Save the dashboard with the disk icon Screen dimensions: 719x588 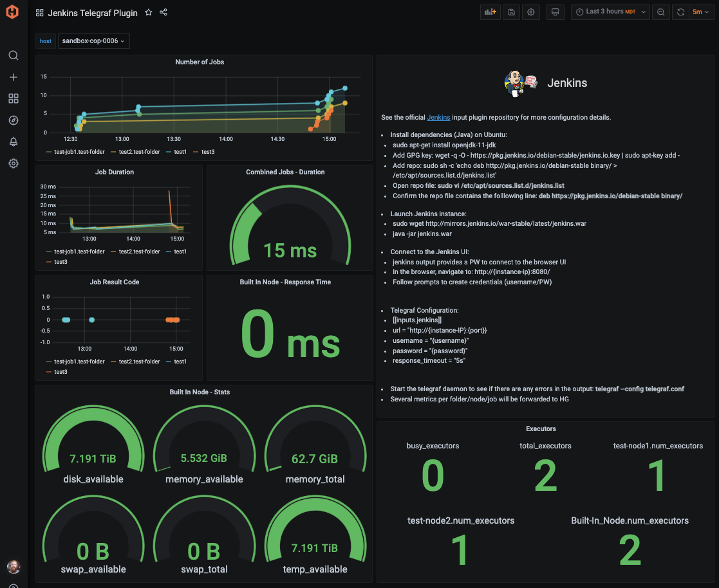pos(511,12)
